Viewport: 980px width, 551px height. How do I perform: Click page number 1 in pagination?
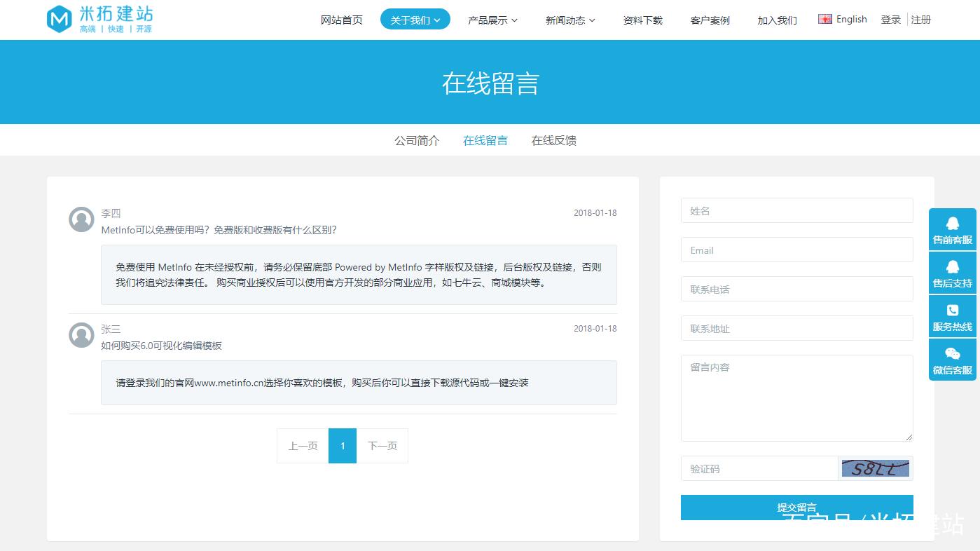[x=342, y=445]
